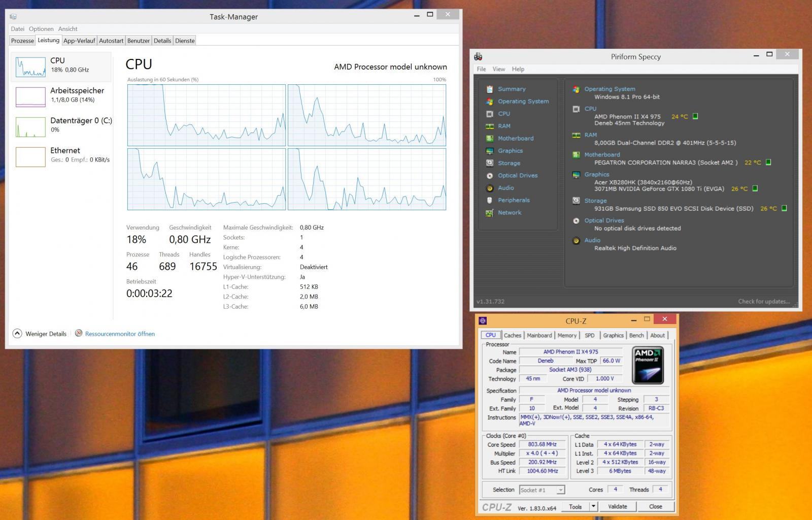
Task: Click CPU chip icon in Speccy sidebar
Action: (490, 114)
